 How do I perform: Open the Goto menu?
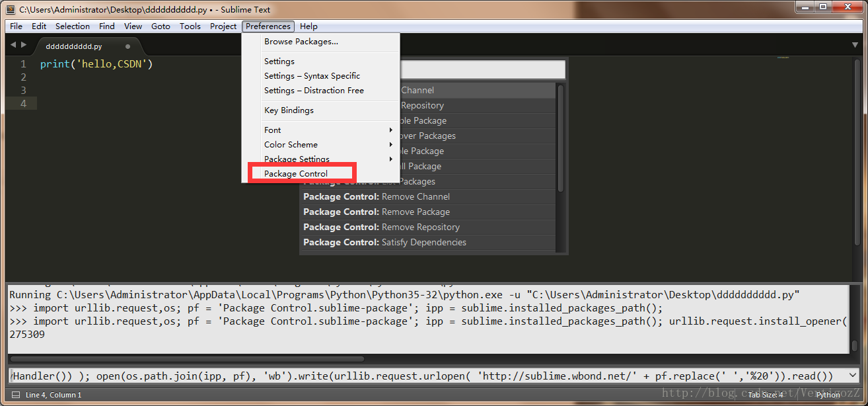click(x=161, y=26)
